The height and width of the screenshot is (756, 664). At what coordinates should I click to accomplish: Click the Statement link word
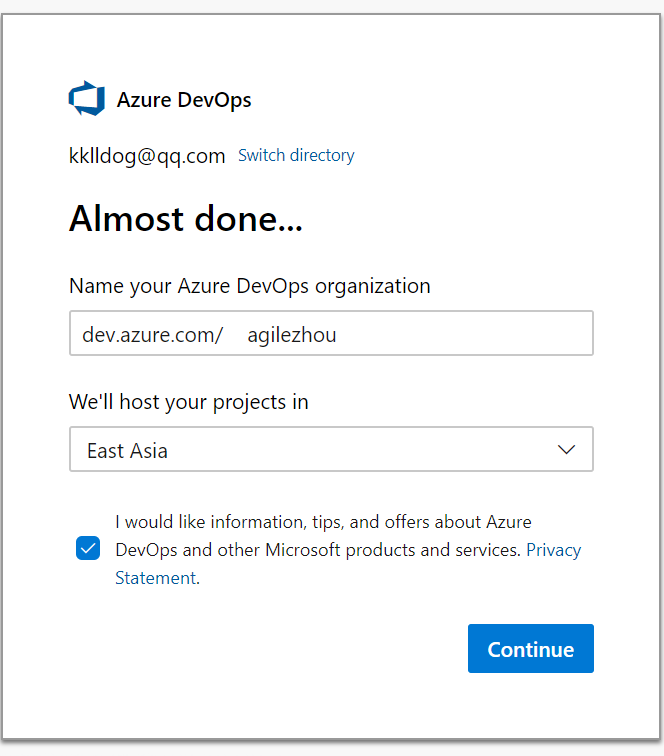(156, 578)
